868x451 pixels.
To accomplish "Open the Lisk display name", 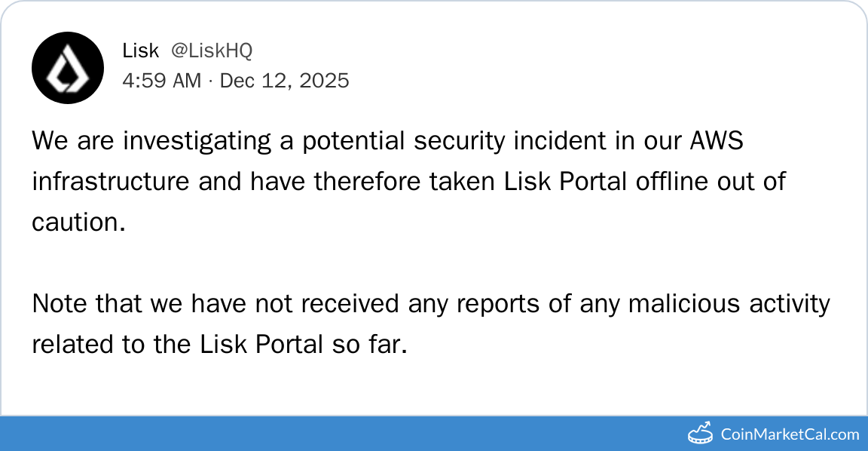I will click(140, 51).
